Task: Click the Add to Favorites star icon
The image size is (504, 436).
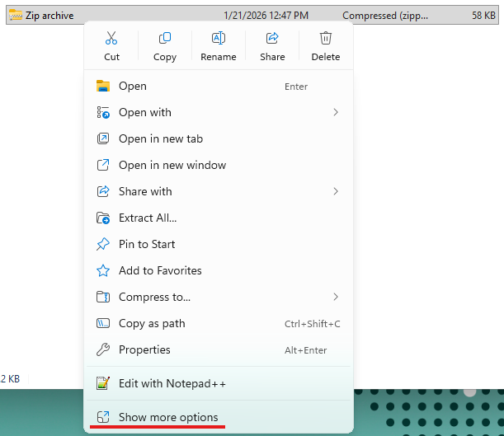Action: 103,270
